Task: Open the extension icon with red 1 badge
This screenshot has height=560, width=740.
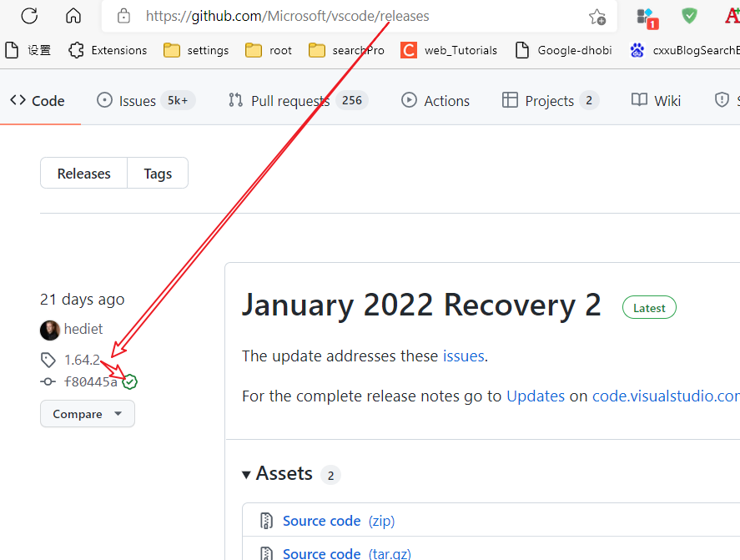Action: (x=647, y=18)
